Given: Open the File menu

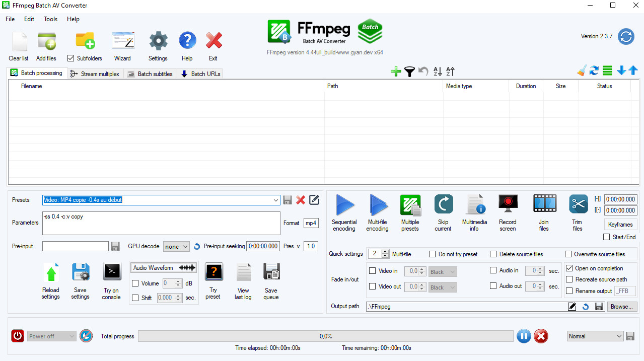Looking at the screenshot, I should pos(10,19).
